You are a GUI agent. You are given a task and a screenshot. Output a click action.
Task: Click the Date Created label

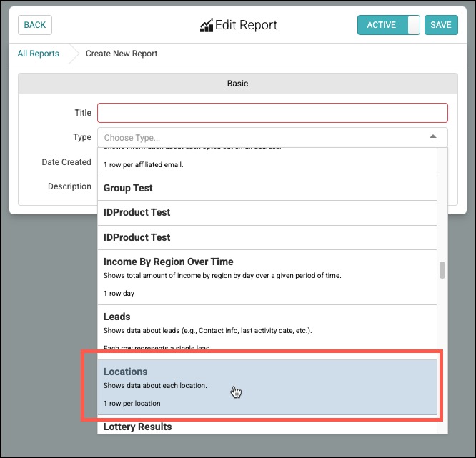tap(66, 162)
